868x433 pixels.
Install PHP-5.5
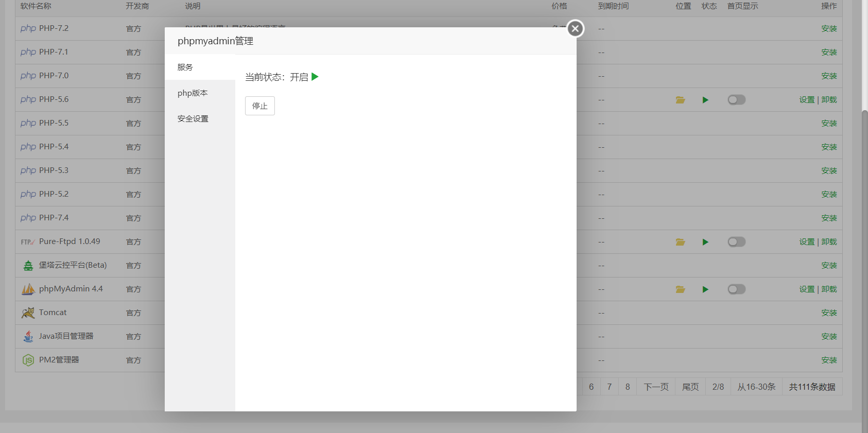point(829,124)
